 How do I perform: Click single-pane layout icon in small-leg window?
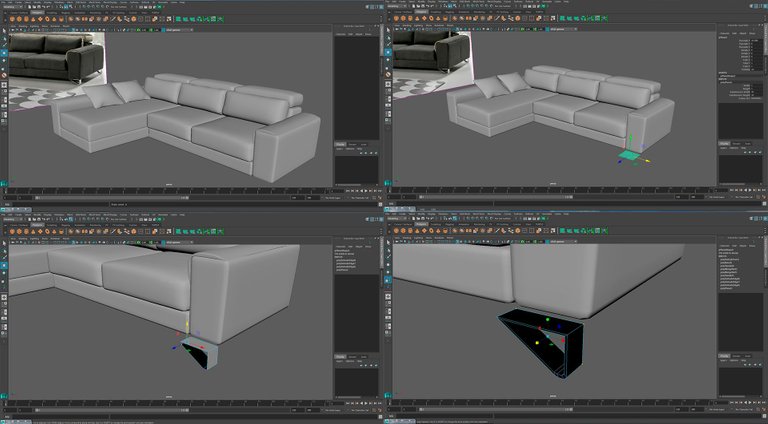click(4, 297)
